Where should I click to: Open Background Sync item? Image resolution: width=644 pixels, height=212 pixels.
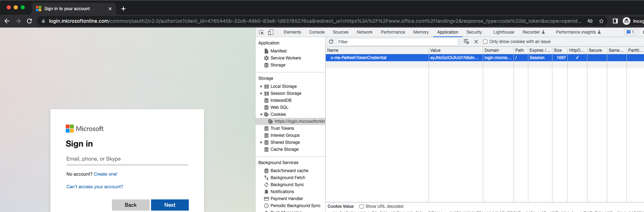click(x=287, y=185)
